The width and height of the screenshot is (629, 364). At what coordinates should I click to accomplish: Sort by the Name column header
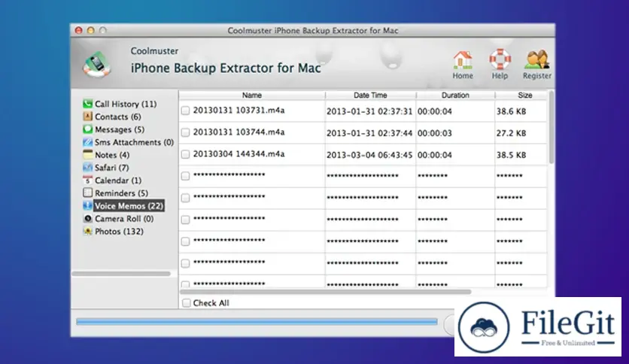252,96
